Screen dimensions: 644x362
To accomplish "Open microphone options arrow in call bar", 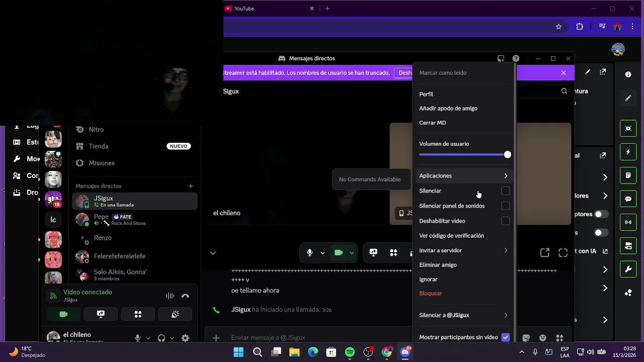I will coord(323,253).
